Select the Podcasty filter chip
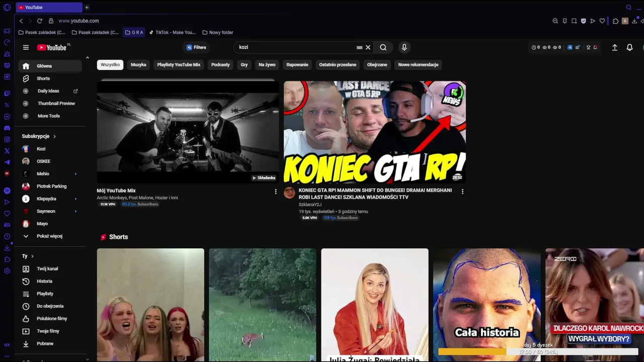 [220, 64]
